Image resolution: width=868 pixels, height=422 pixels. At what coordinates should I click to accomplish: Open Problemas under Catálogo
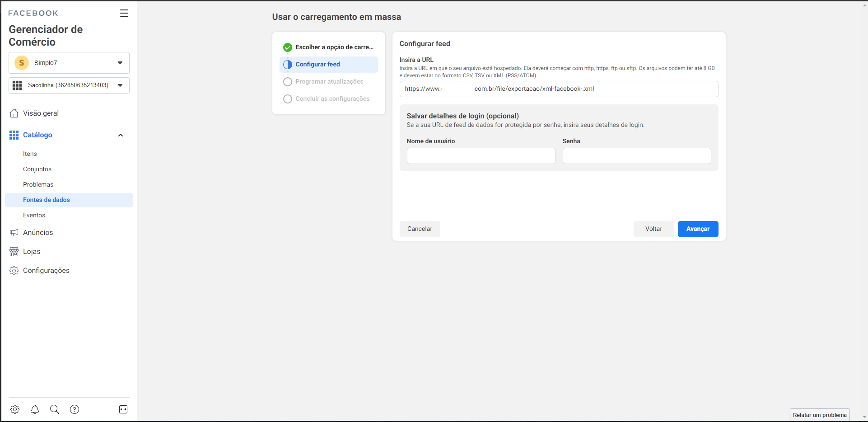(38, 184)
